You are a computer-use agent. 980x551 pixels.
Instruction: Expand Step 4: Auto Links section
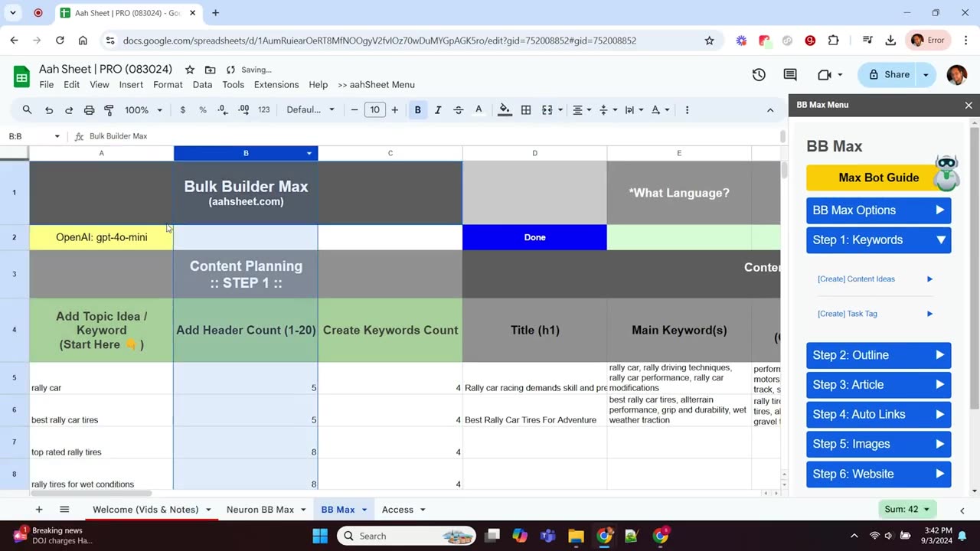pyautogui.click(x=878, y=415)
